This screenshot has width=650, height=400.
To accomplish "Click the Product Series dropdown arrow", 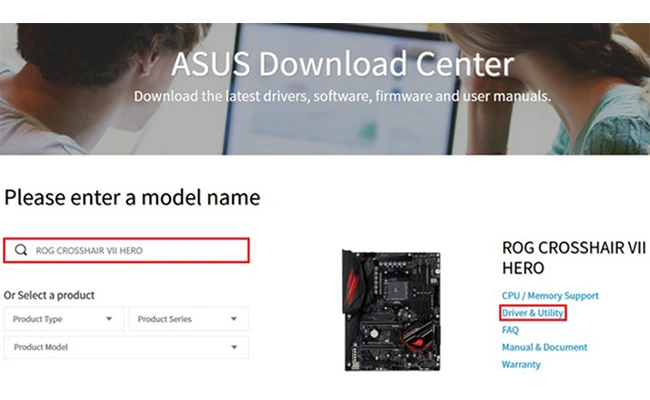I will (x=233, y=319).
